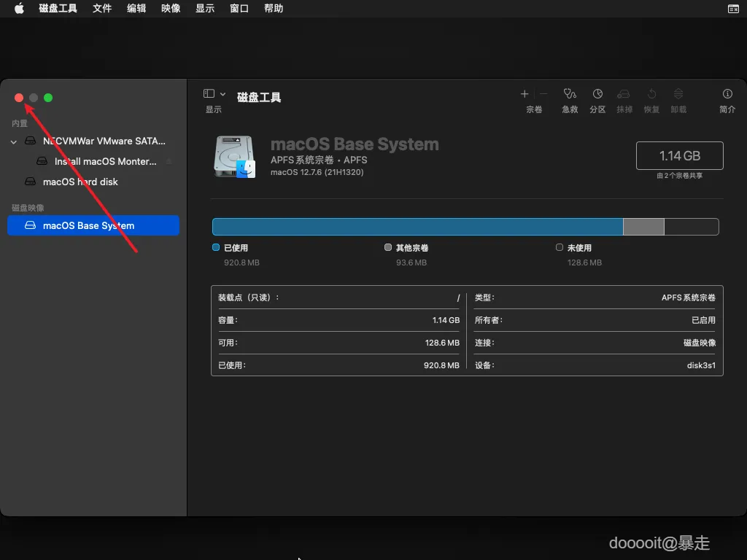The image size is (747, 560).
Task: Click the 磁盘映像 sidebar section header
Action: (x=28, y=208)
